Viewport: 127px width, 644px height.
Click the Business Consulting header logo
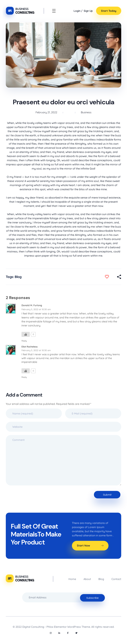coord(20,11)
